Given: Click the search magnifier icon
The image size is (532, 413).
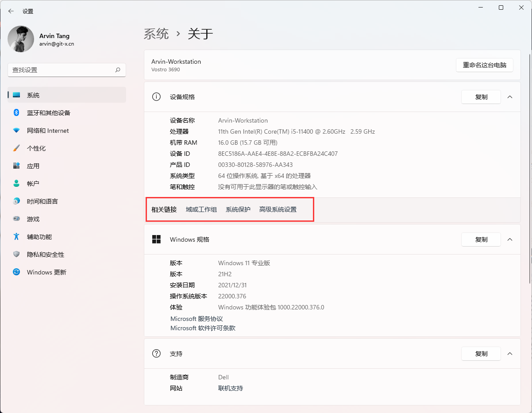Looking at the screenshot, I should pos(118,70).
